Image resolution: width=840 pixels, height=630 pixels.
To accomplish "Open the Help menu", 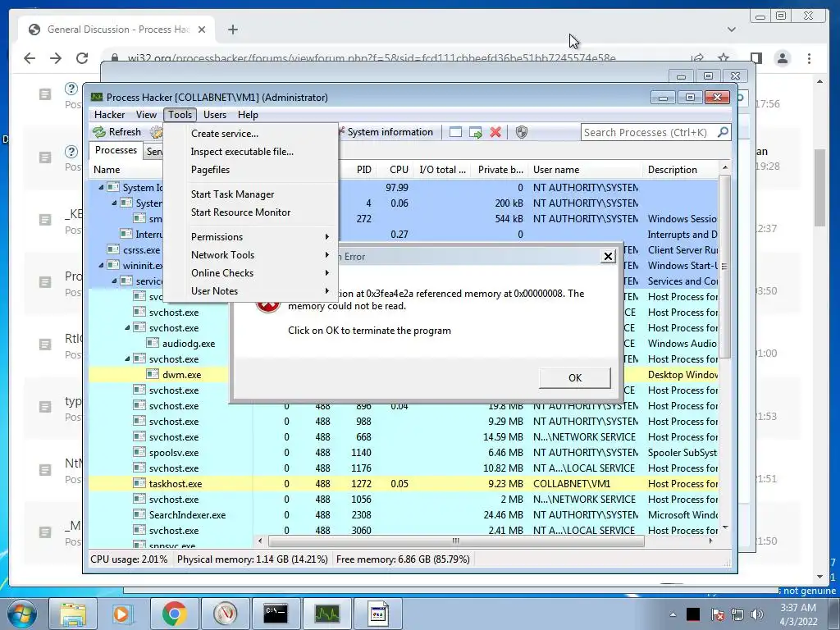I will click(x=248, y=115).
